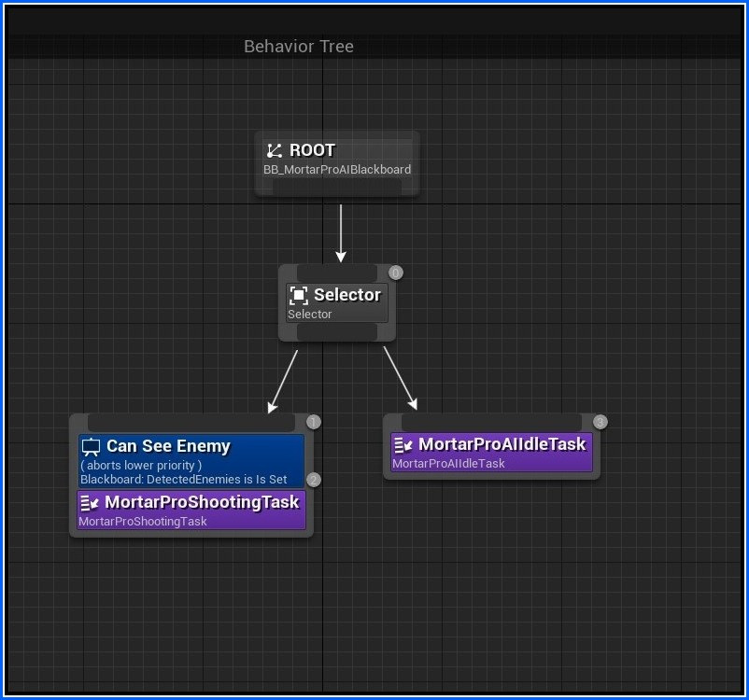Click the MortarProAIIdleTask task icon
This screenshot has width=749, height=700.
pos(403,445)
